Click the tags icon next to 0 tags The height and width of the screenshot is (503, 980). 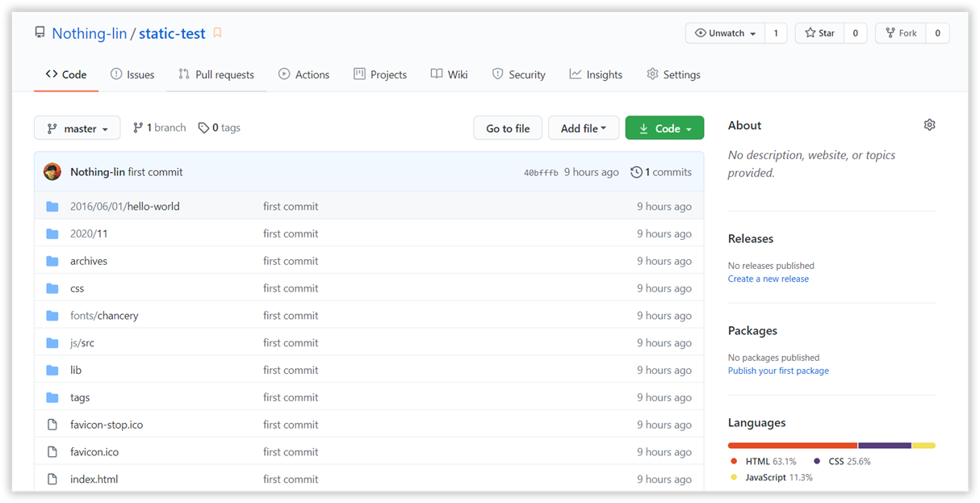click(x=203, y=128)
